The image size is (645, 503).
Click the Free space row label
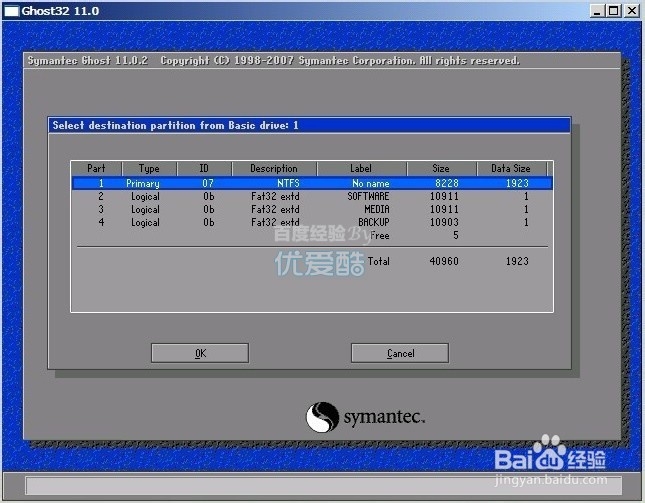click(x=380, y=235)
